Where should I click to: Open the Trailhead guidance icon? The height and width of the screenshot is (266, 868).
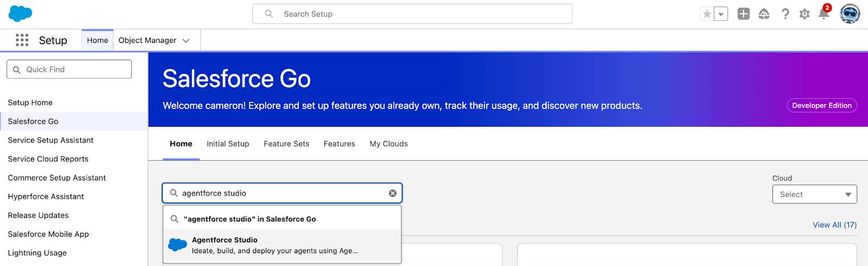tap(764, 14)
